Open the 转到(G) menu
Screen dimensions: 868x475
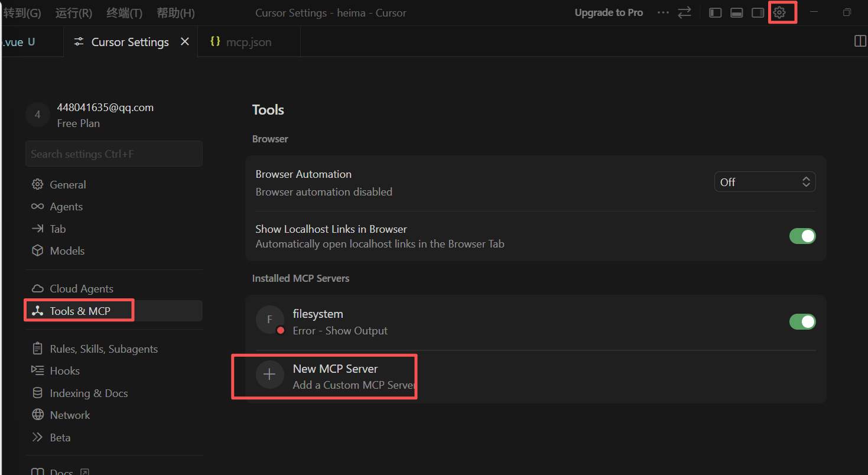[22, 13]
